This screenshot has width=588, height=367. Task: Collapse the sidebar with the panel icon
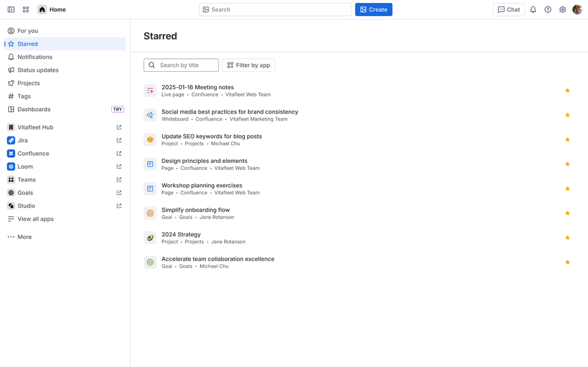11,9
